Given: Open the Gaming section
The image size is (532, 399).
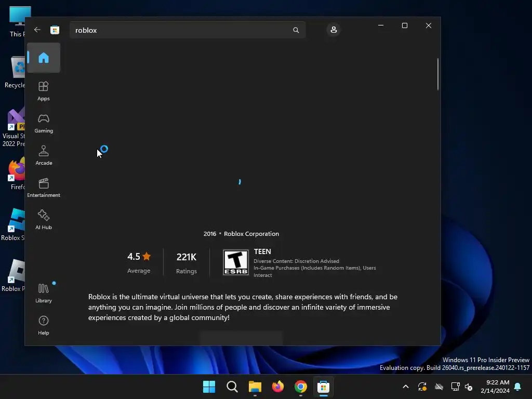Looking at the screenshot, I should point(44,124).
